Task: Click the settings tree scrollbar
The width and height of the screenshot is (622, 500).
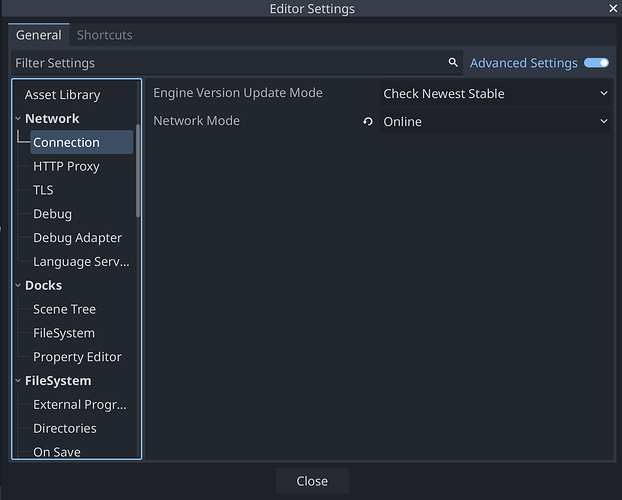Action: pos(138,171)
